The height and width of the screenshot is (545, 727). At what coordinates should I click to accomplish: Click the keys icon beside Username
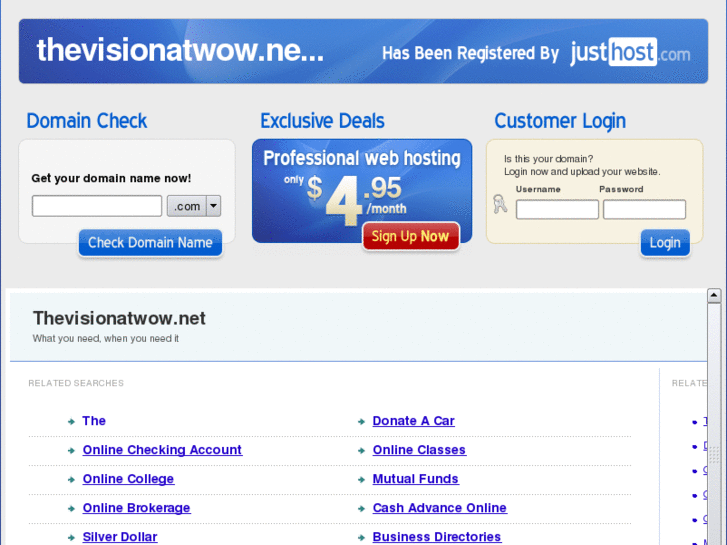pyautogui.click(x=500, y=204)
